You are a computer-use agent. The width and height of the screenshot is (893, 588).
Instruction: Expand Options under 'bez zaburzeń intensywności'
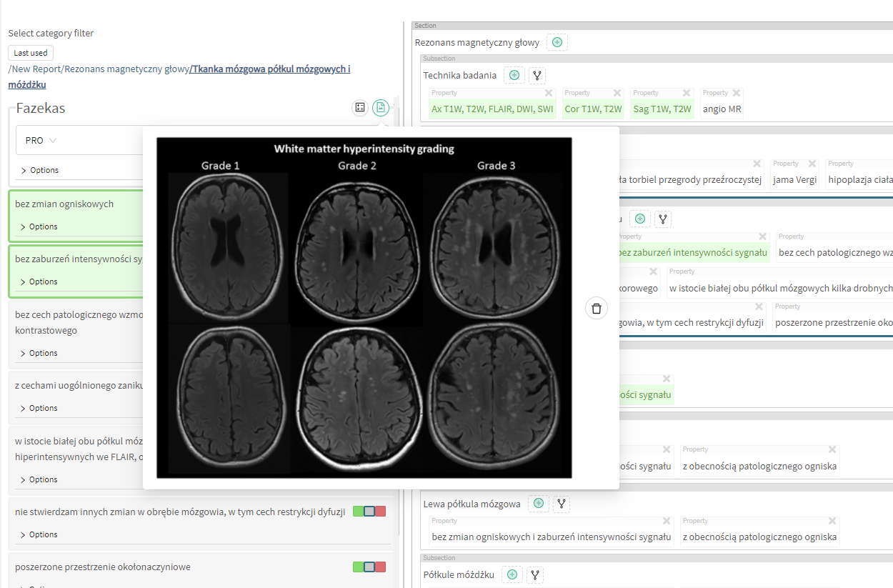[39, 281]
